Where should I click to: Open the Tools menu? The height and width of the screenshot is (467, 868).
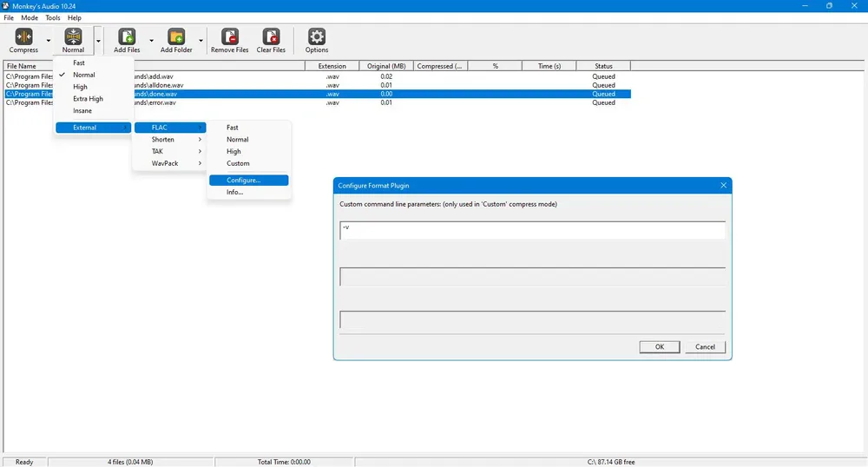point(53,17)
